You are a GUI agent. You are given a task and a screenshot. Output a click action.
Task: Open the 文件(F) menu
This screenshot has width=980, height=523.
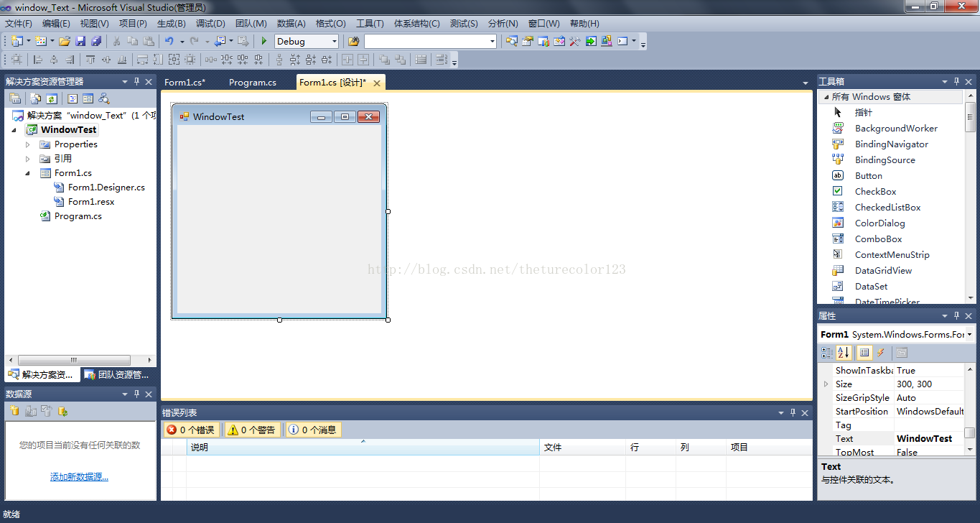pos(19,24)
